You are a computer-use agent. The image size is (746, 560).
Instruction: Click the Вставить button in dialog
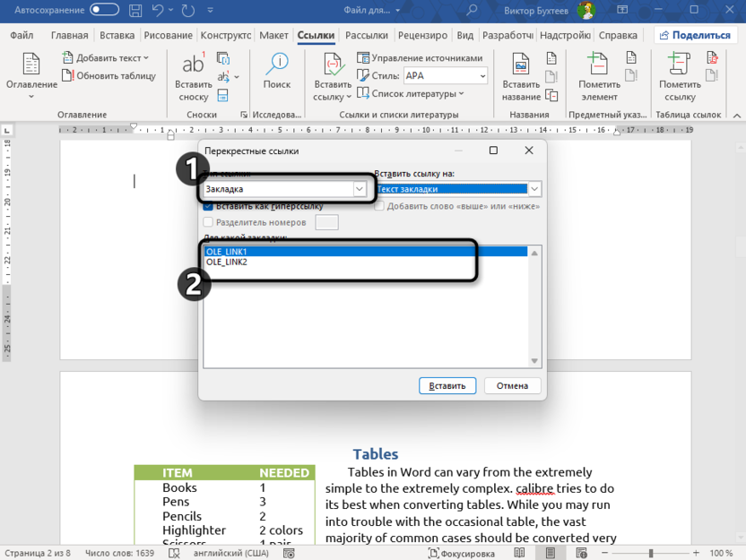click(x=447, y=386)
